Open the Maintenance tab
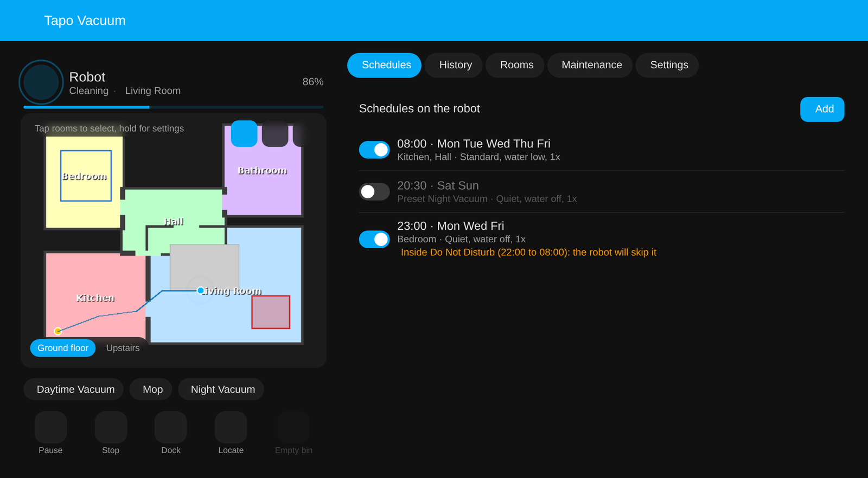The image size is (868, 478). pos(590,65)
